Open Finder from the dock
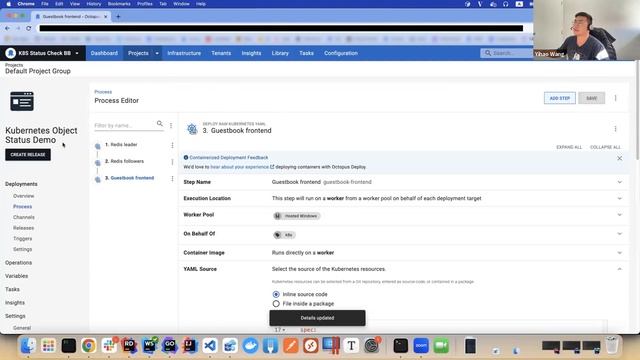This screenshot has height=360, width=640. 28,346
